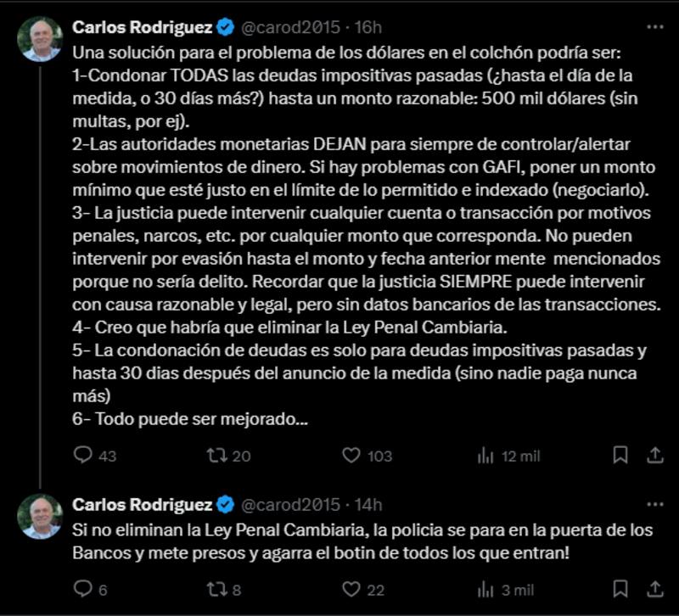Click the profile avatar on second tweet
The image size is (679, 616).
coord(41,516)
